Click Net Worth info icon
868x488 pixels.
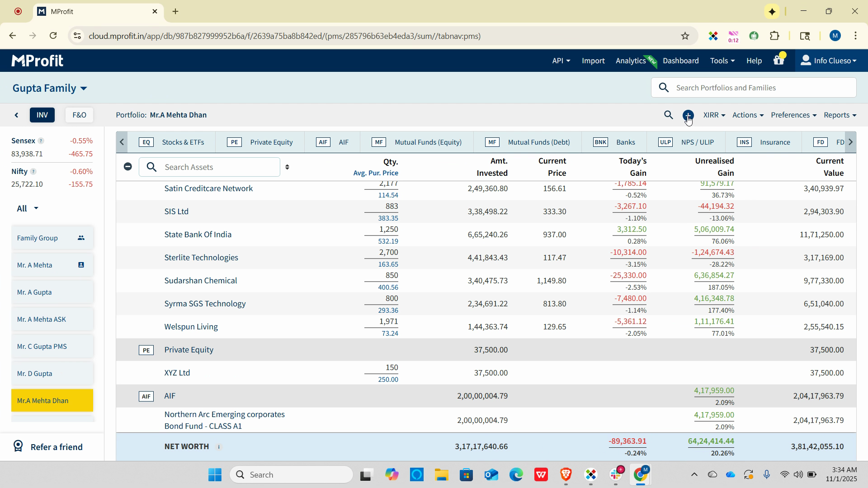[219, 447]
